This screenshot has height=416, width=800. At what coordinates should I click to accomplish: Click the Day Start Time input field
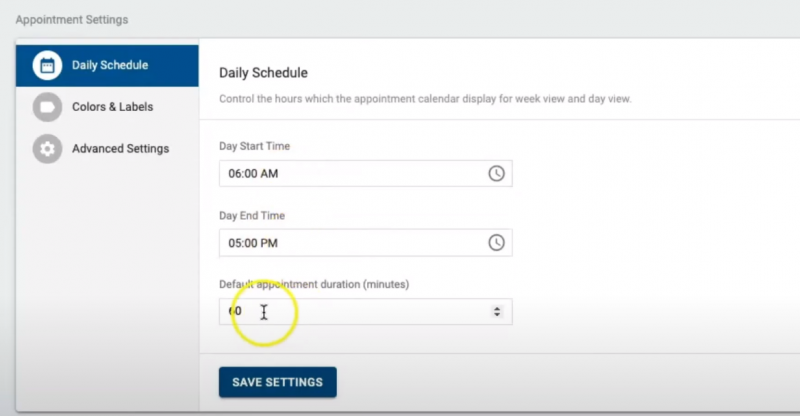point(350,173)
